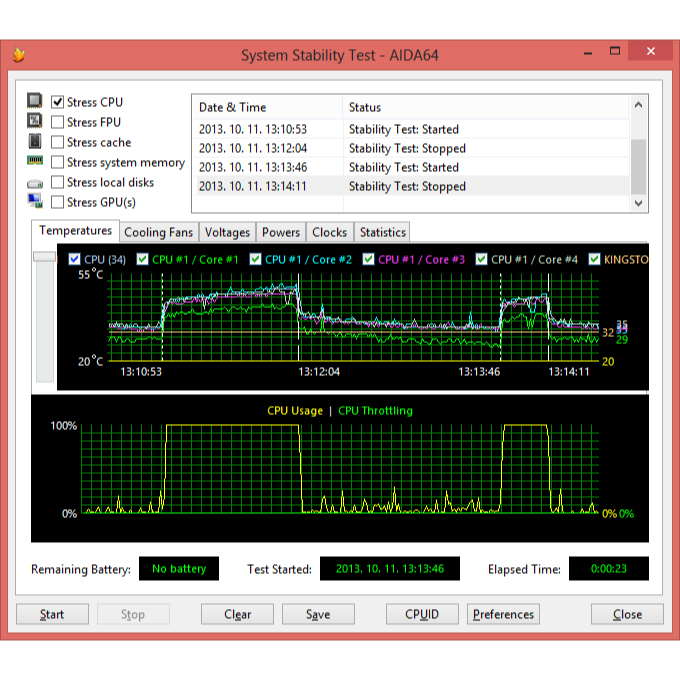This screenshot has height=680, width=680.
Task: Toggle CPU #1 / Core #2 graph checkbox
Action: point(255,259)
